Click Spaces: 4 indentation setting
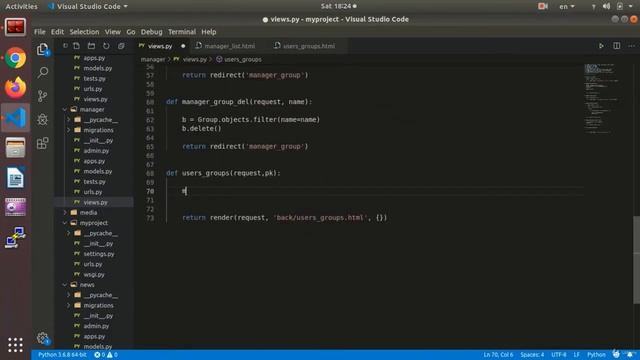 tap(532, 355)
